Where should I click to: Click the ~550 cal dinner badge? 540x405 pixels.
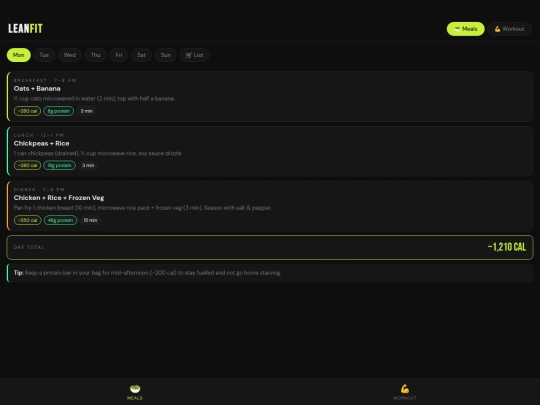click(x=28, y=220)
